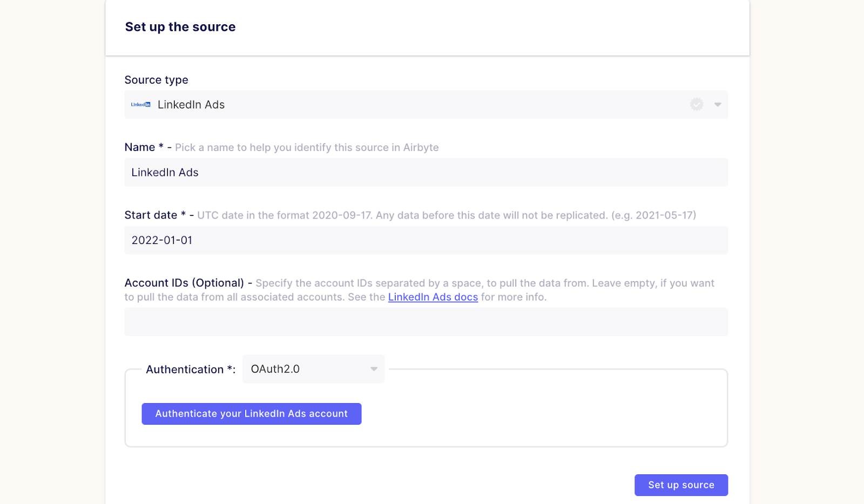Select the Start date field showing 2022-01-01
This screenshot has width=864, height=504.
pos(426,240)
